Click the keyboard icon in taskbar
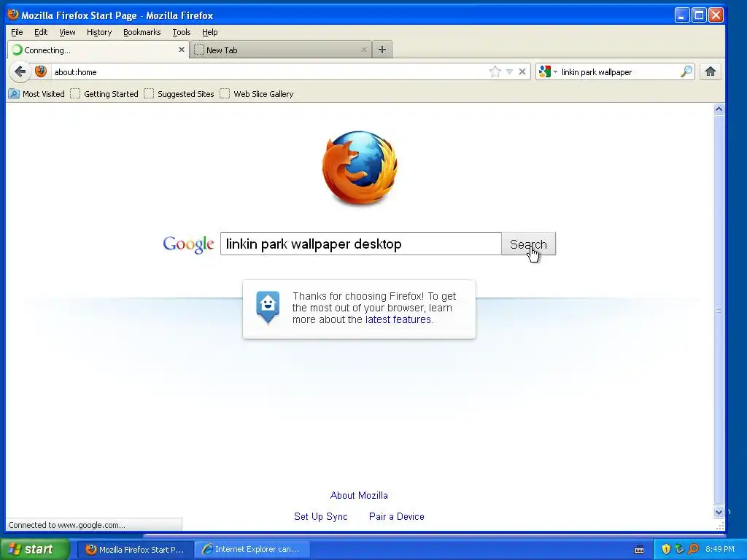The image size is (747, 560). (x=639, y=550)
